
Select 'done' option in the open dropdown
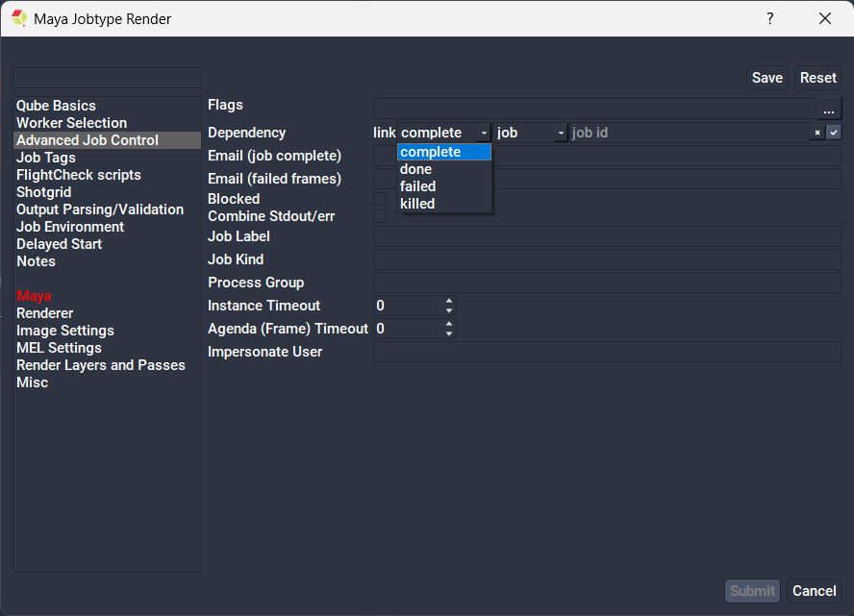[416, 169]
